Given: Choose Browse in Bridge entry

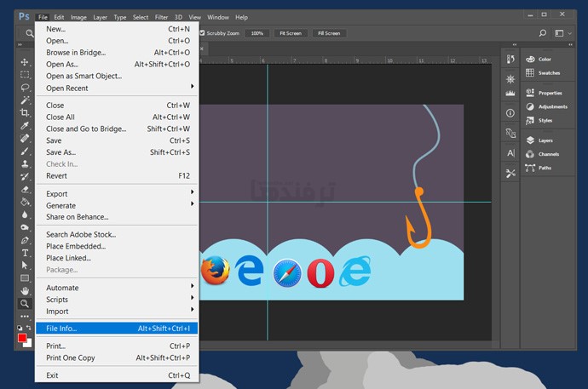Looking at the screenshot, I should (x=118, y=53).
